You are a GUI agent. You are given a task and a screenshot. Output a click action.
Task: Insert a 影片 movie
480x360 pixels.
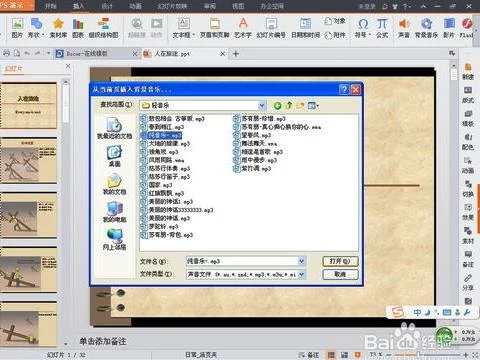[449, 28]
